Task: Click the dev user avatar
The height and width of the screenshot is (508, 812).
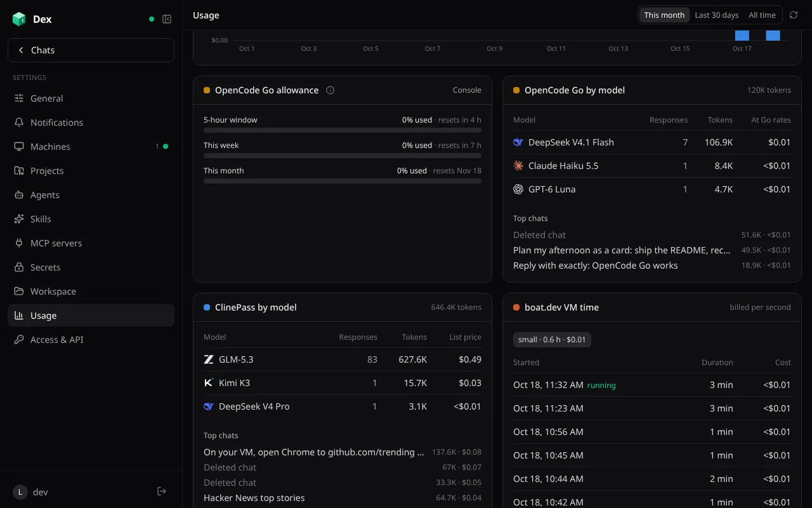Action: (x=20, y=491)
